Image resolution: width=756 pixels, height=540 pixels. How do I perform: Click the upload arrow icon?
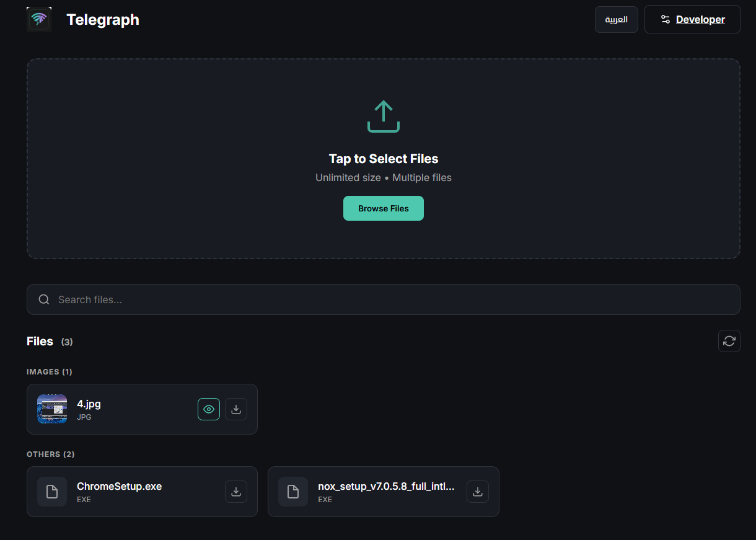(x=384, y=116)
